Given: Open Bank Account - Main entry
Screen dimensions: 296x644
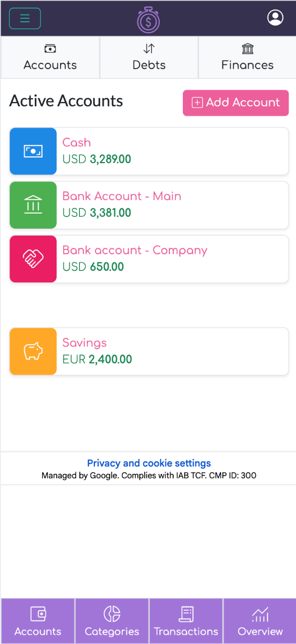Looking at the screenshot, I should point(149,205).
